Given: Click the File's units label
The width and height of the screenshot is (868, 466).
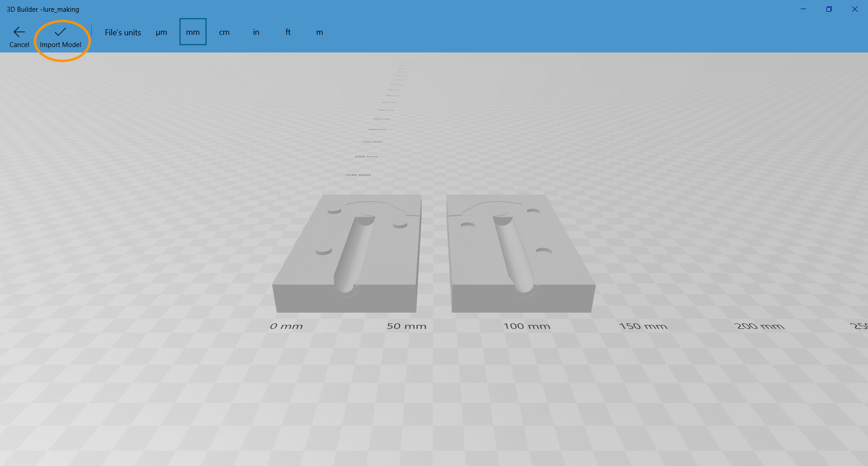Looking at the screenshot, I should [123, 33].
